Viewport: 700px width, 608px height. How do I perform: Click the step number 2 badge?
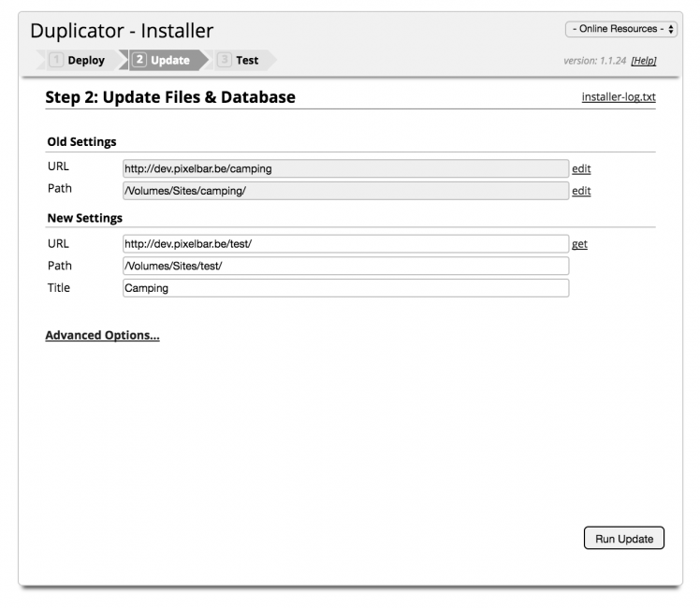(139, 60)
